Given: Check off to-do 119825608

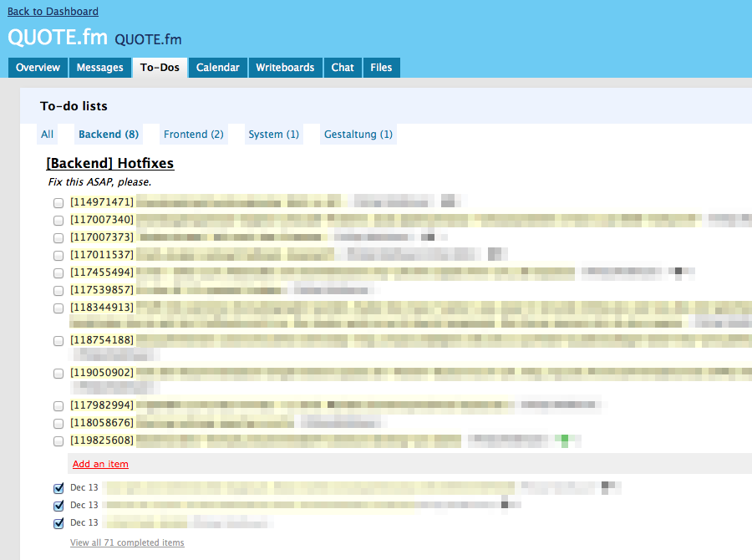Looking at the screenshot, I should click(58, 440).
